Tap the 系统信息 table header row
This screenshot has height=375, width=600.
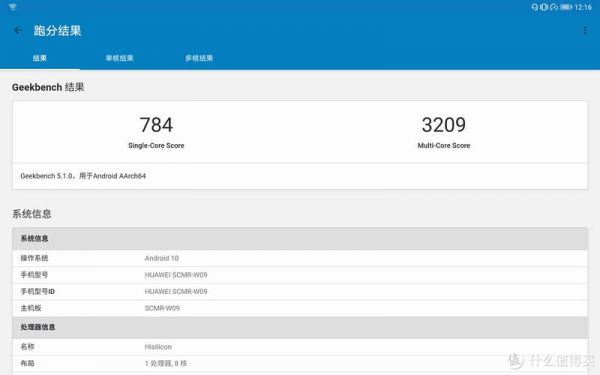pos(300,239)
